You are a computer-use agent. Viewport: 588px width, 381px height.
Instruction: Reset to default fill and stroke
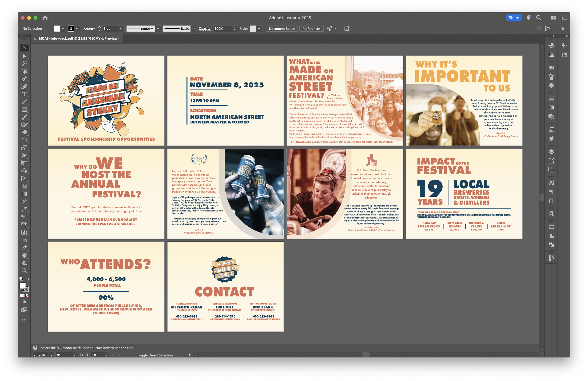click(x=21, y=279)
